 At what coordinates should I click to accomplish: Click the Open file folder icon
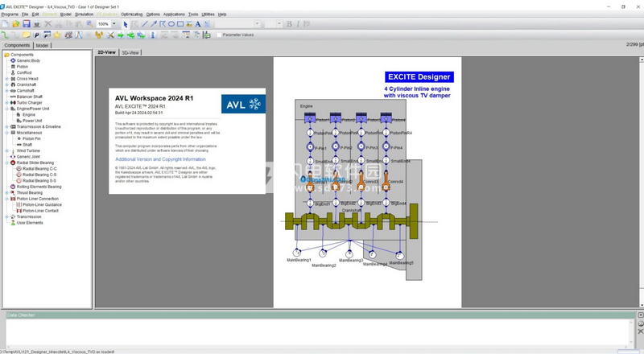pos(16,24)
